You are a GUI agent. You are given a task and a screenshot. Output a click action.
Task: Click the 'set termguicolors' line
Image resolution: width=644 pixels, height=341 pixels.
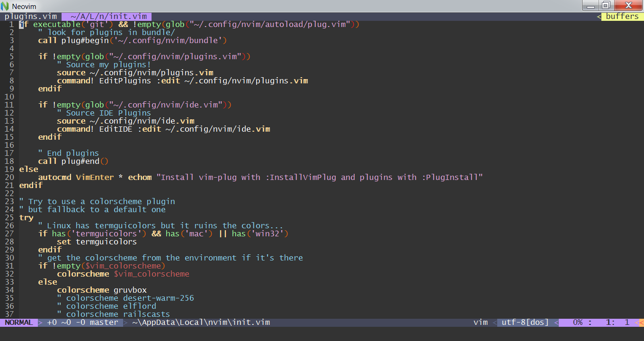(x=97, y=242)
